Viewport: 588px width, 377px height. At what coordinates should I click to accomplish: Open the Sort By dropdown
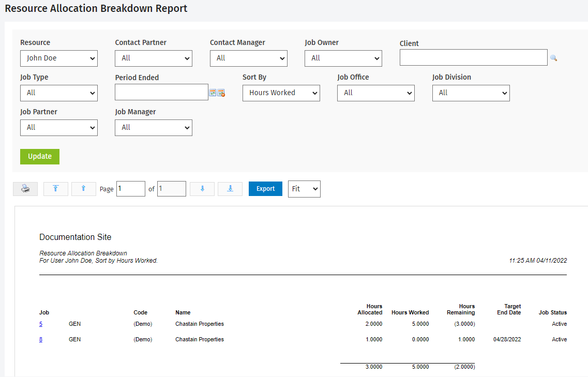[281, 93]
